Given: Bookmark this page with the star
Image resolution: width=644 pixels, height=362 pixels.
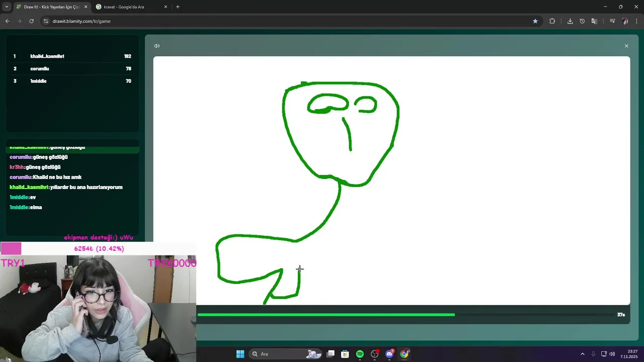Looking at the screenshot, I should pyautogui.click(x=535, y=21).
